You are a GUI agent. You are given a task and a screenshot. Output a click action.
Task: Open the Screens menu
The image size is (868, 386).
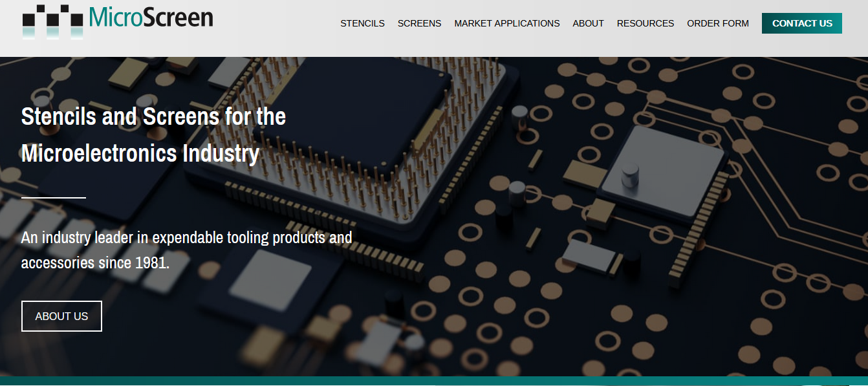click(419, 23)
